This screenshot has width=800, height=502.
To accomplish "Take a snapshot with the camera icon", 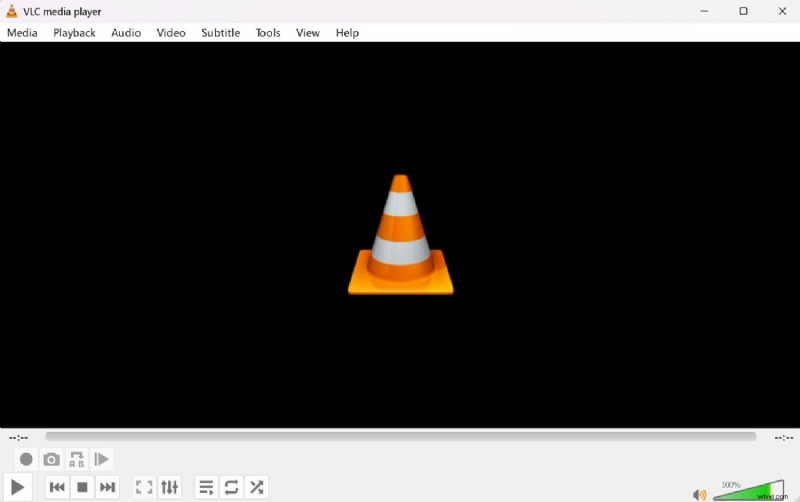I will point(51,460).
